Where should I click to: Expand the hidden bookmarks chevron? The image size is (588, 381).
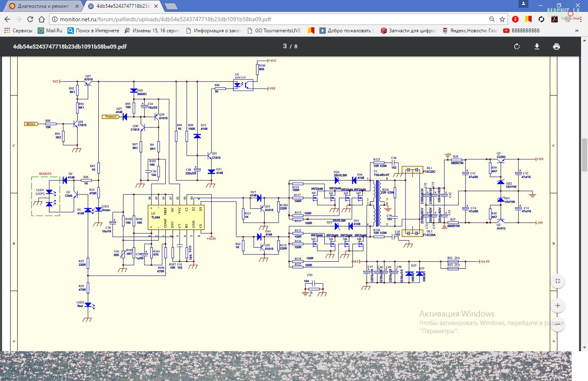pyautogui.click(x=577, y=31)
